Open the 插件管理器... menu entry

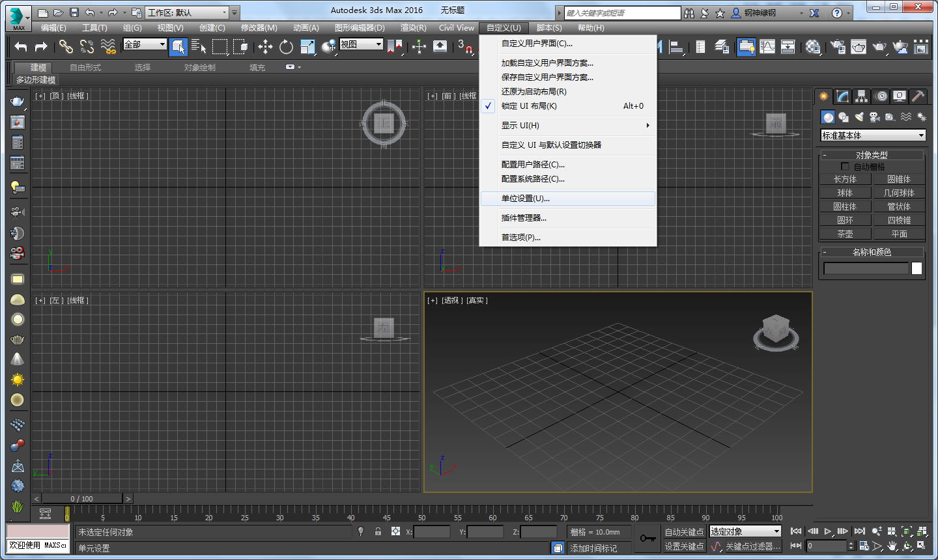pos(568,218)
